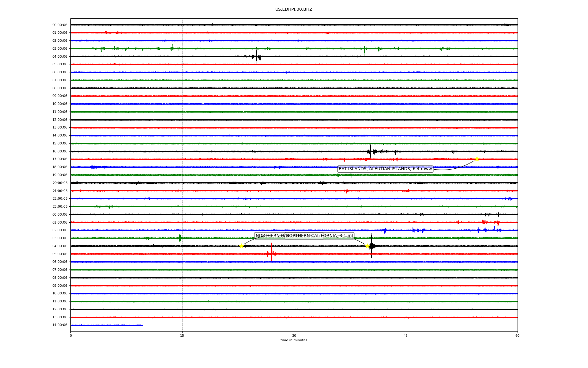This screenshot has width=588, height=368.
Task: Click the 15 tick on the x-axis
Action: 182,335
